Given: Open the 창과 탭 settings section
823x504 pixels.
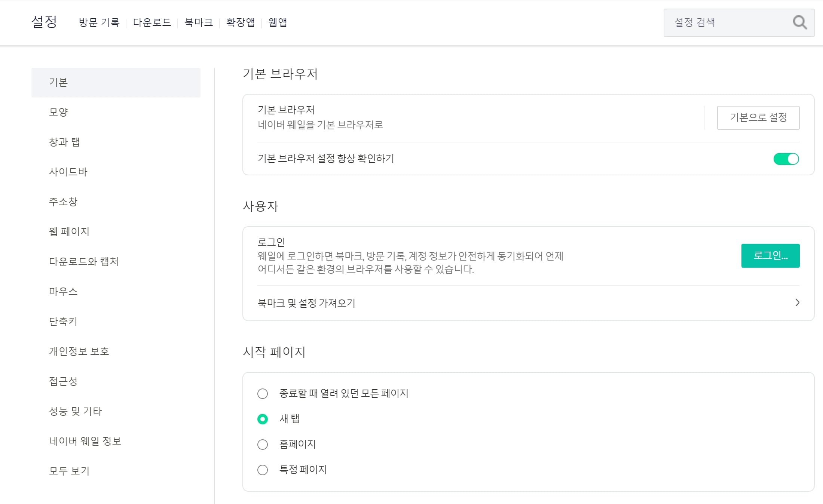Looking at the screenshot, I should (64, 142).
